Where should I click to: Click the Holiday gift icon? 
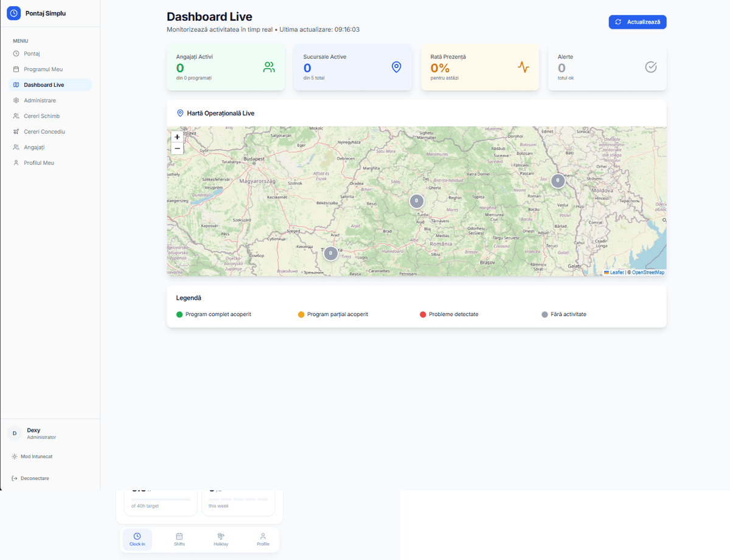point(221,536)
